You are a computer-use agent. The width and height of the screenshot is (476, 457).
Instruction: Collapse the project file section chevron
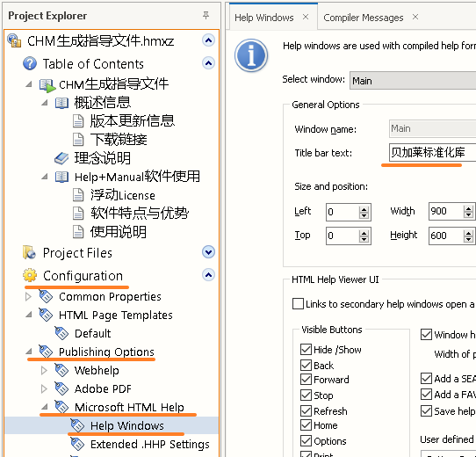pos(208,40)
